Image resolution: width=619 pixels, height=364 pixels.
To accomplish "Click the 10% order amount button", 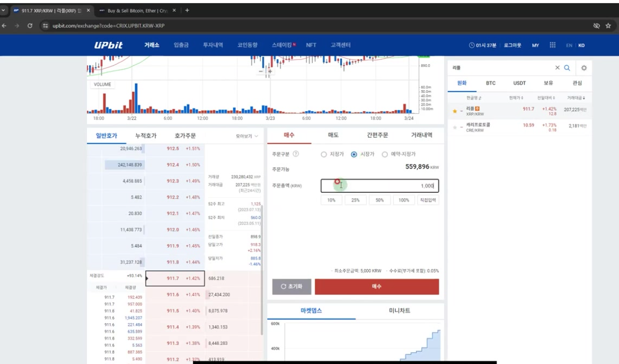I will [x=331, y=200].
